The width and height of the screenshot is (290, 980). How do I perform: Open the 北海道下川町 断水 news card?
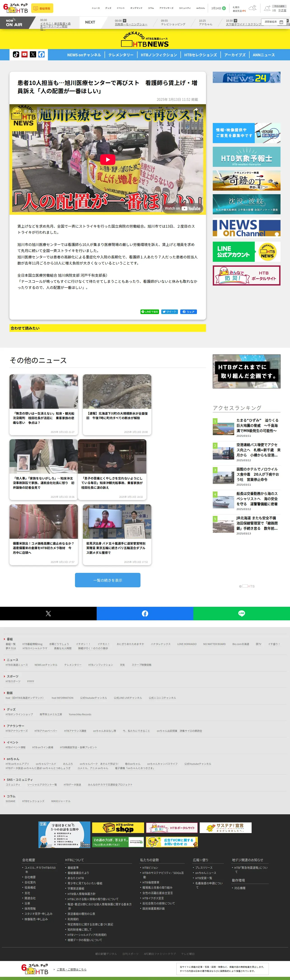[x=117, y=404]
